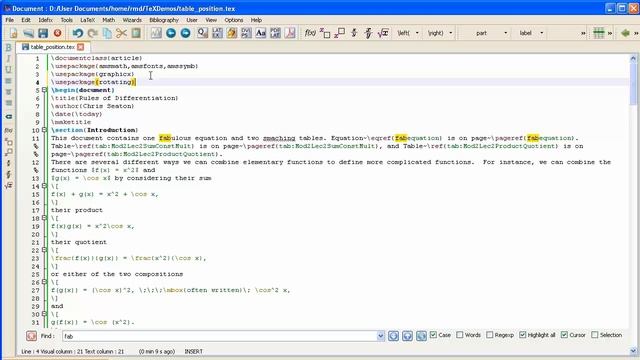Open the Bibliography menu
Image resolution: width=640 pixels, height=360 pixels.
tap(164, 20)
